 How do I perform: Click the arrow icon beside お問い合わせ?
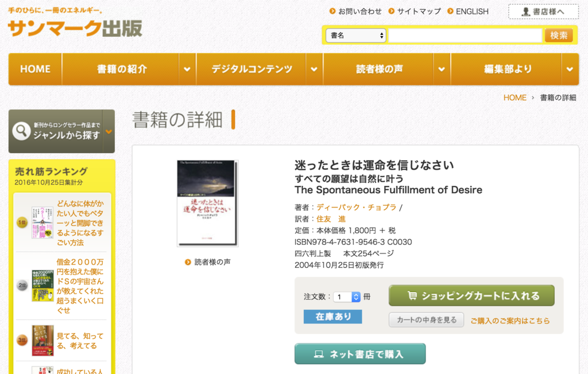click(332, 11)
